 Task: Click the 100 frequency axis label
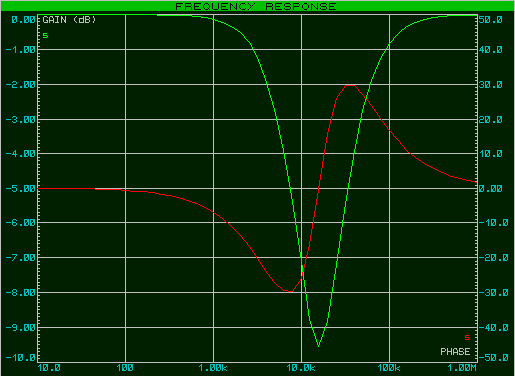pyautogui.click(x=125, y=368)
